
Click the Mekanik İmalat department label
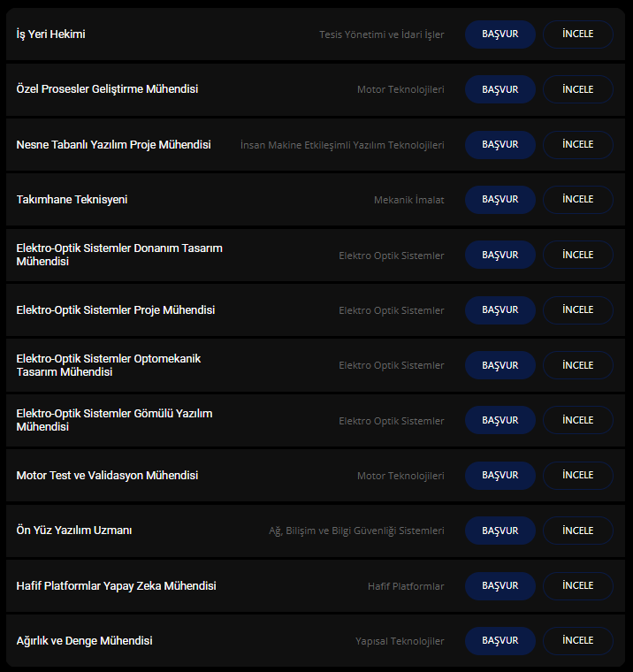(x=408, y=200)
